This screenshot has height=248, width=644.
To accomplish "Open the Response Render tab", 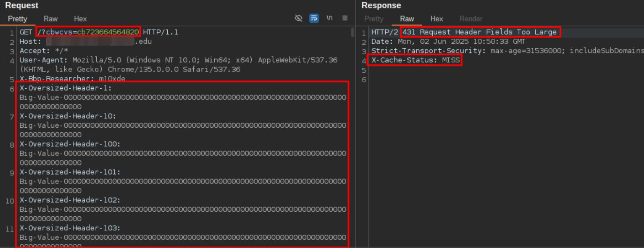I will (x=471, y=19).
